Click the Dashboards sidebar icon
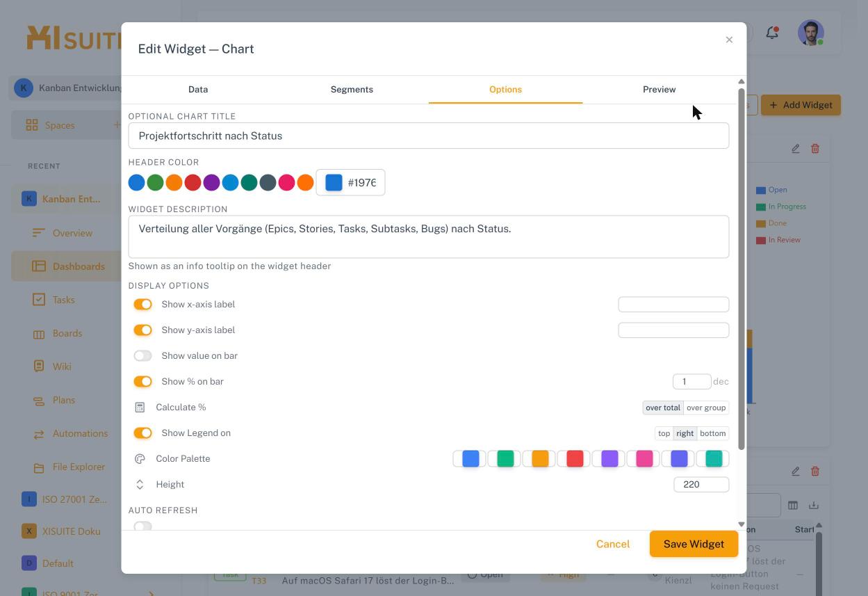This screenshot has height=596, width=868. click(x=39, y=266)
